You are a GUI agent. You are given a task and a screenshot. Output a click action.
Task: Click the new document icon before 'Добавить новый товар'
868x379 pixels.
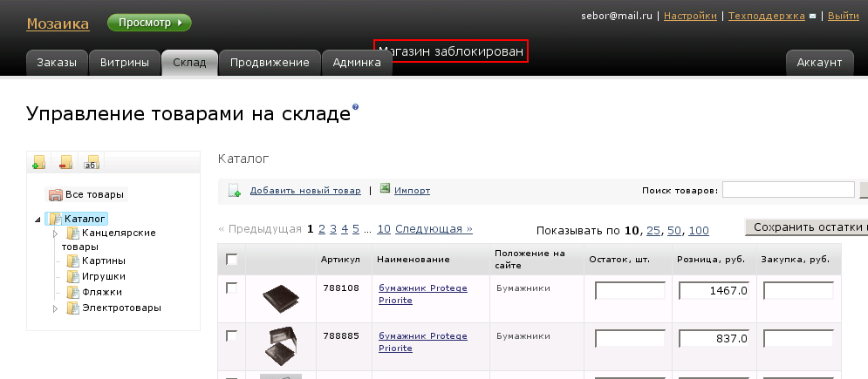point(235,191)
